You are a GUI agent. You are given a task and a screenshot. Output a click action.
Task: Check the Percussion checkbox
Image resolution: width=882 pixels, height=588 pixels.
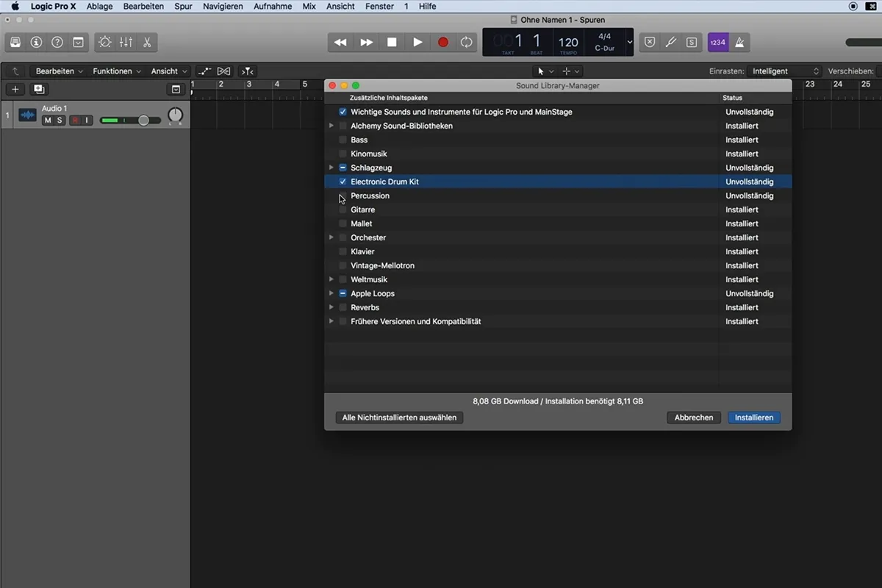(x=343, y=196)
